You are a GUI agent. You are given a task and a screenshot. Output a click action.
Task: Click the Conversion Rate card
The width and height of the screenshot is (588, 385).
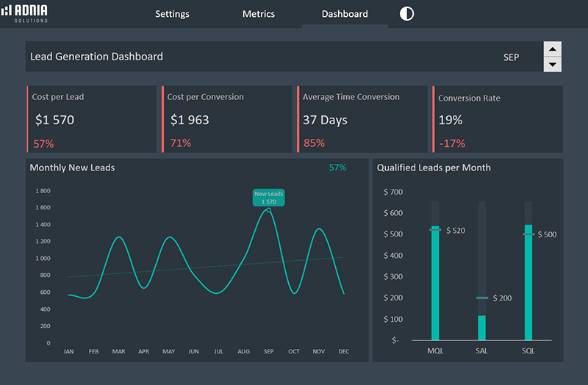tap(498, 119)
